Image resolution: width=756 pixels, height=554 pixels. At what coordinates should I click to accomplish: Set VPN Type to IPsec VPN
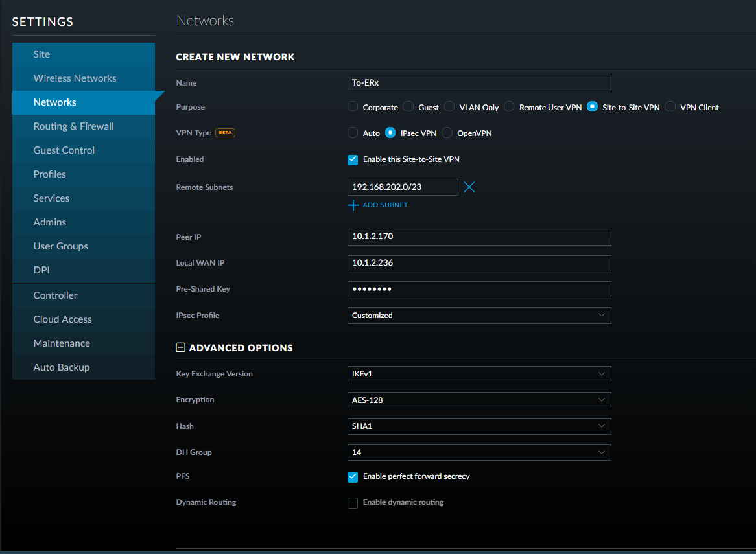(390, 132)
